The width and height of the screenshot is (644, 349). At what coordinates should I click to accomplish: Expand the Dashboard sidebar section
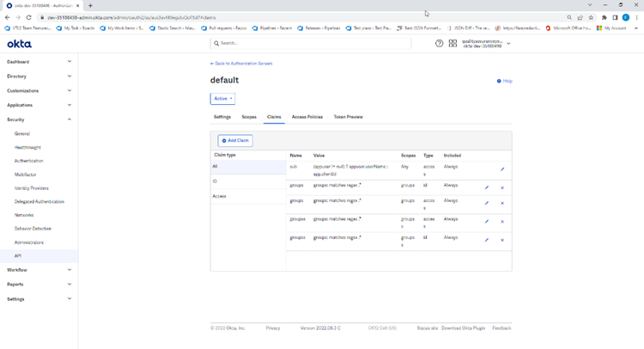tap(39, 62)
